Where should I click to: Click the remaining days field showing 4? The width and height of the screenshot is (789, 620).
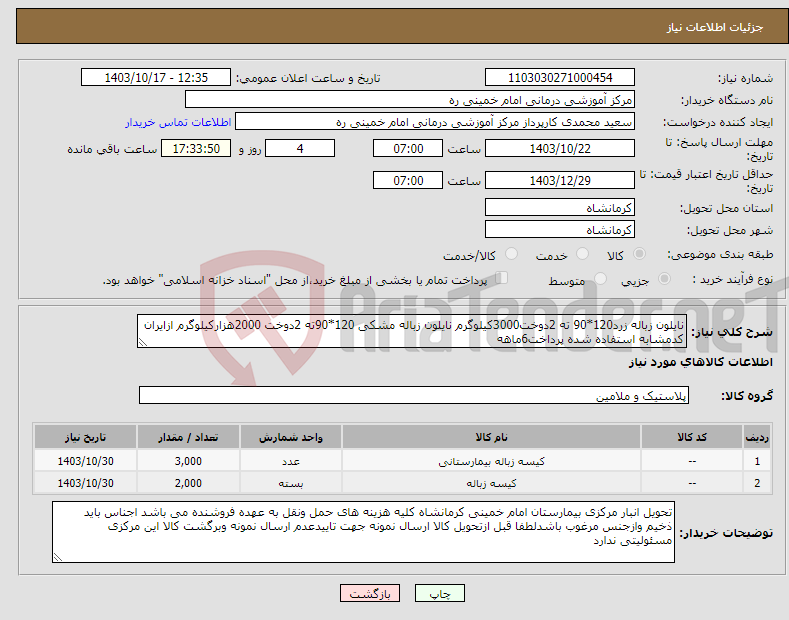(x=300, y=148)
